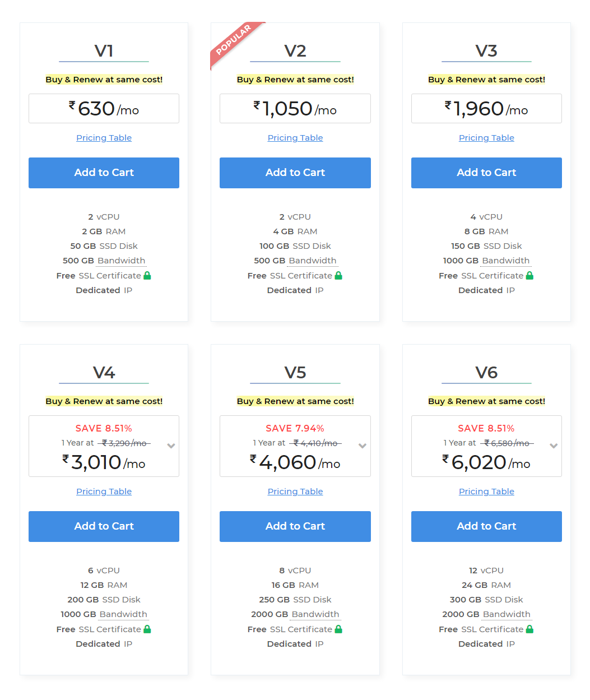Open the Pricing Table link under V4
The image size is (590, 700).
click(104, 492)
